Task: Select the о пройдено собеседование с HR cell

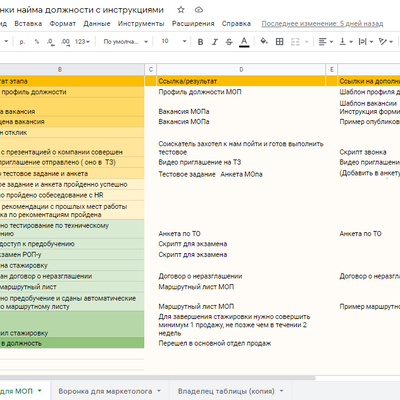Action: coord(72,195)
